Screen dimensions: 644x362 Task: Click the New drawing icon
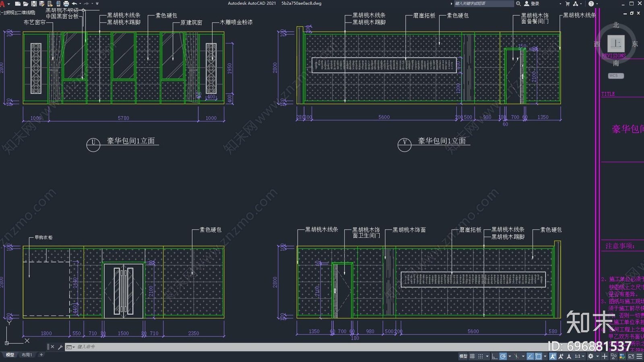pos(18,4)
